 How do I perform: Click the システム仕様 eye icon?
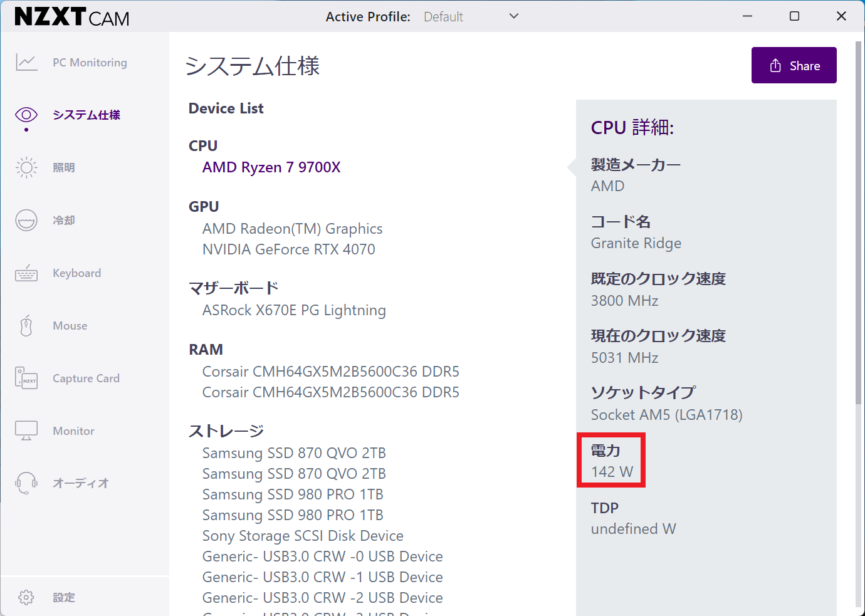[26, 115]
